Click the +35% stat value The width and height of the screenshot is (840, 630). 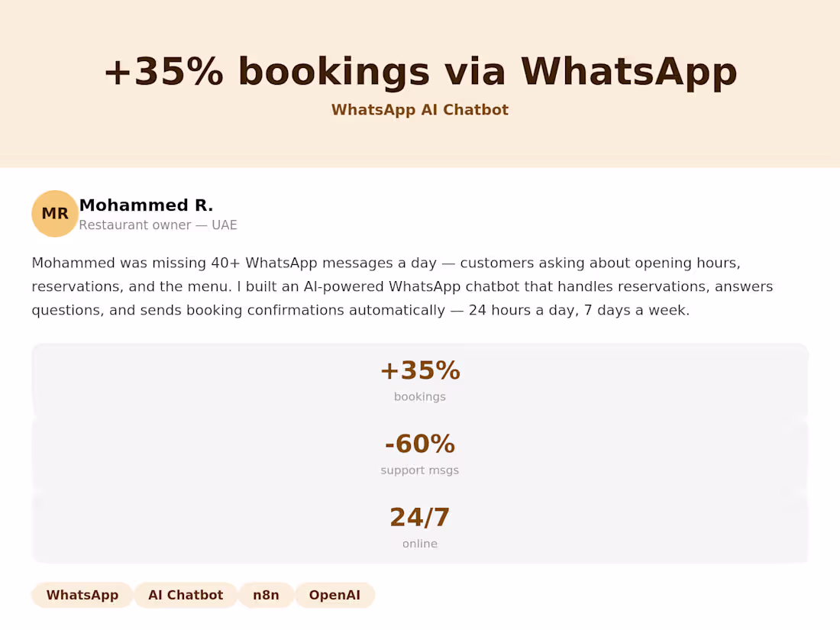pyautogui.click(x=419, y=371)
